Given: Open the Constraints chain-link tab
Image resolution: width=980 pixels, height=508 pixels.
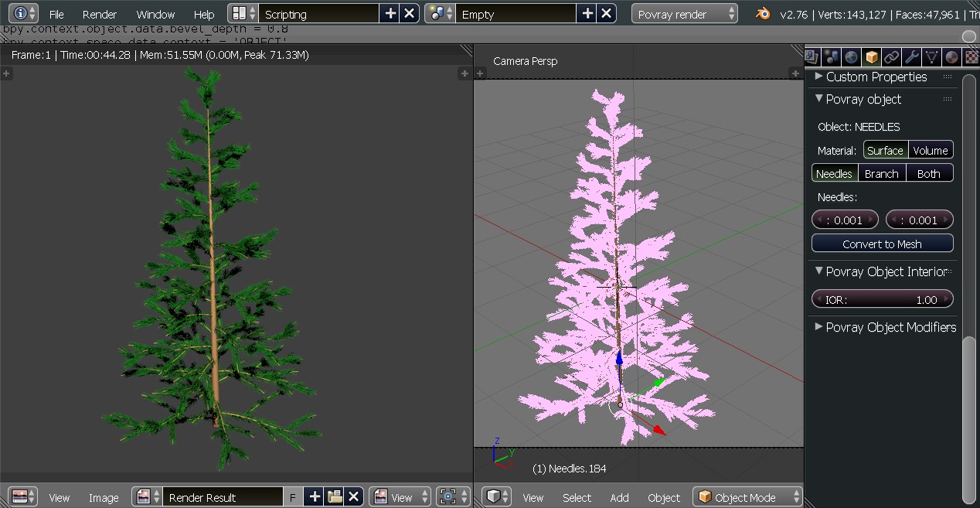Looking at the screenshot, I should tap(891, 57).
